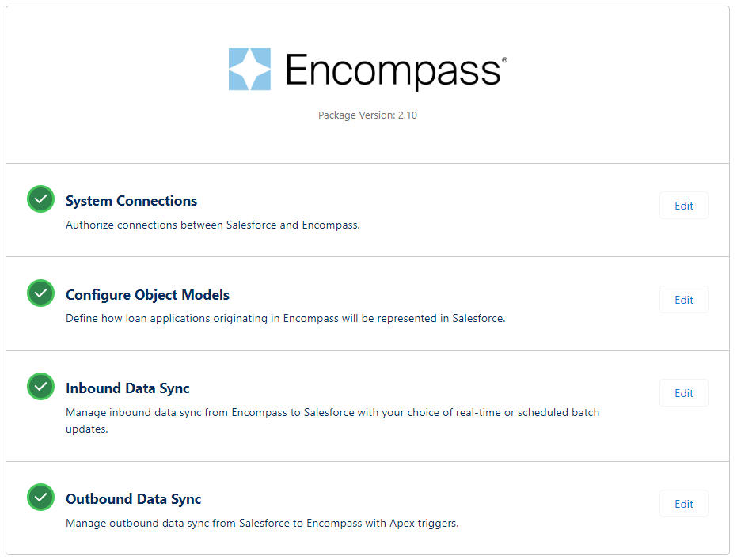Click the green checkmark beside Configure Object Models
The image size is (737, 560).
point(41,293)
